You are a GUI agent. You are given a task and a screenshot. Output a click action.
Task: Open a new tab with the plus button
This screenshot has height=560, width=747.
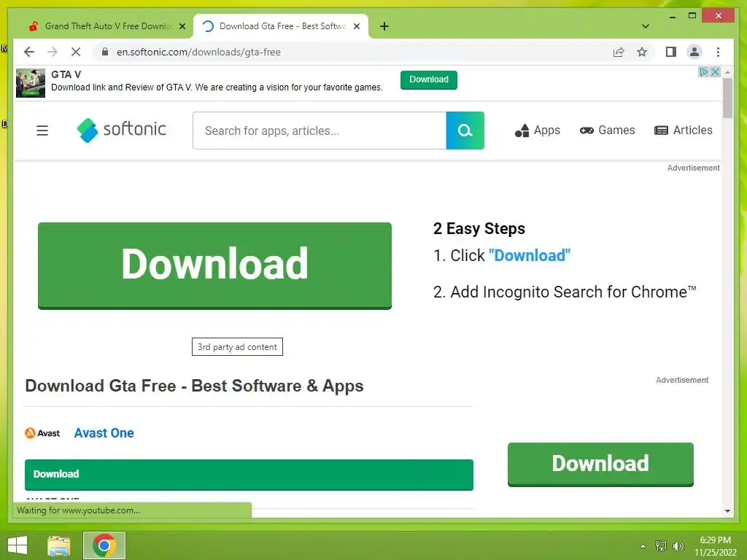(x=384, y=26)
